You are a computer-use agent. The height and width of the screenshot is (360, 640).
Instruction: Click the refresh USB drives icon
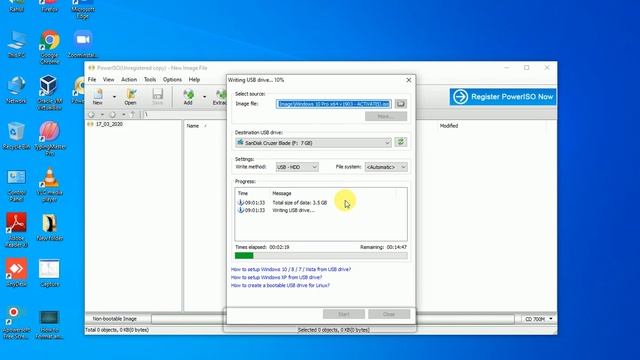click(x=401, y=142)
